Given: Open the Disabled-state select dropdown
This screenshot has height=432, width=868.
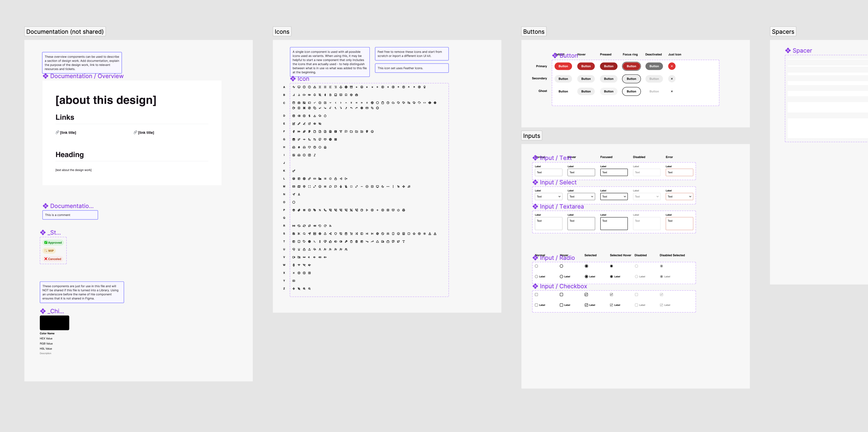Looking at the screenshot, I should (x=647, y=197).
